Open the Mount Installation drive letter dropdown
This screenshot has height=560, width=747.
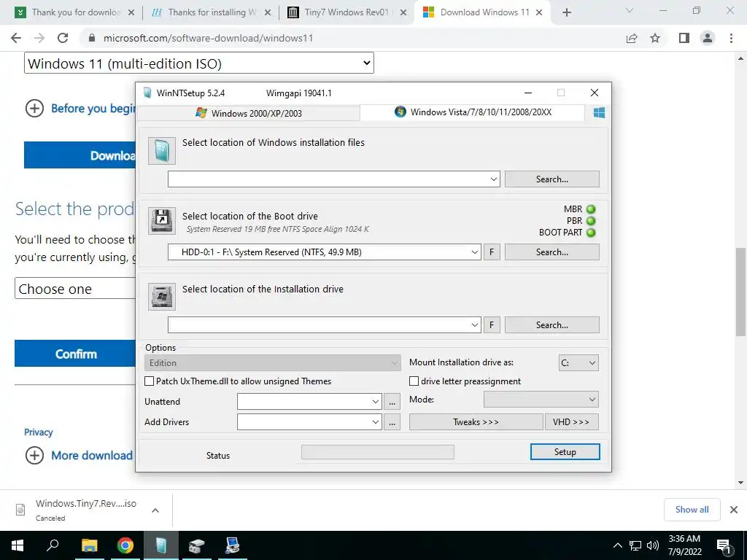pos(578,363)
